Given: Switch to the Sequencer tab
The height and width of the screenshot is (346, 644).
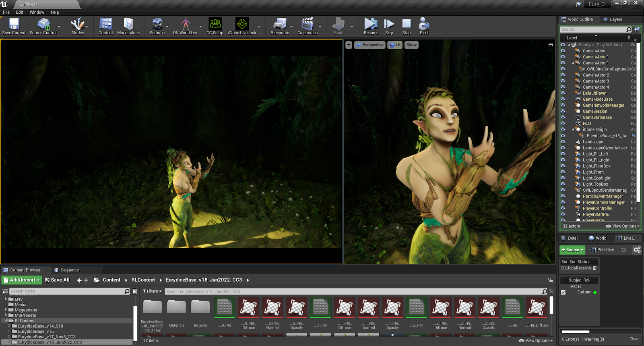Looking at the screenshot, I should (70, 270).
